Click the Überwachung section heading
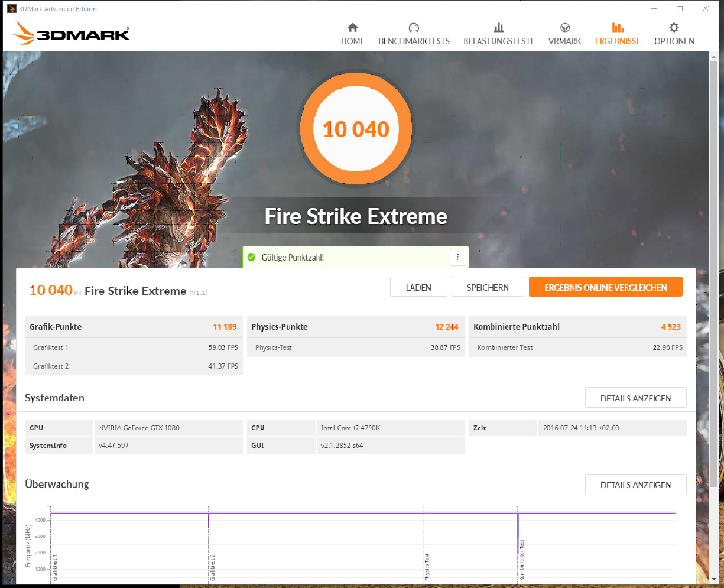The width and height of the screenshot is (724, 588). (57, 484)
